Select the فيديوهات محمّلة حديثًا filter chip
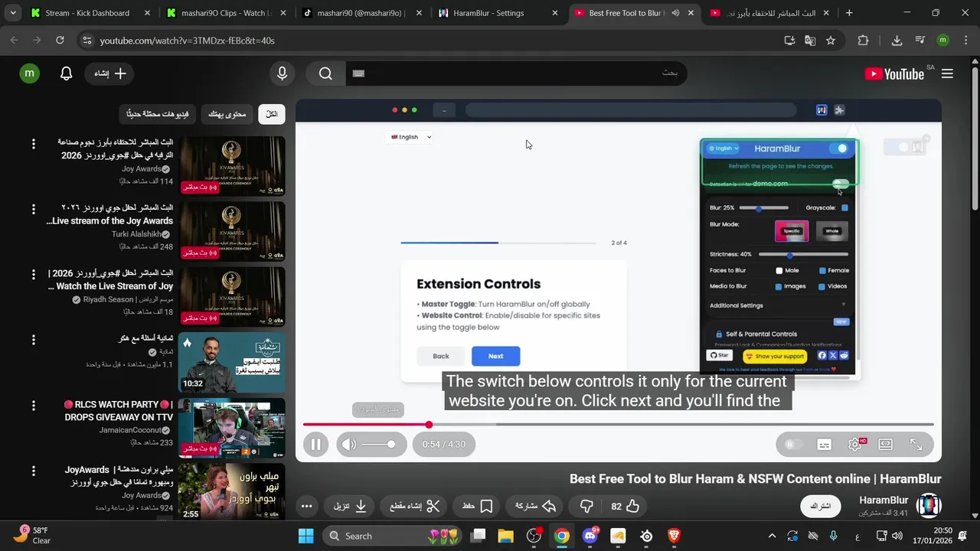The width and height of the screenshot is (980, 551). coord(158,114)
